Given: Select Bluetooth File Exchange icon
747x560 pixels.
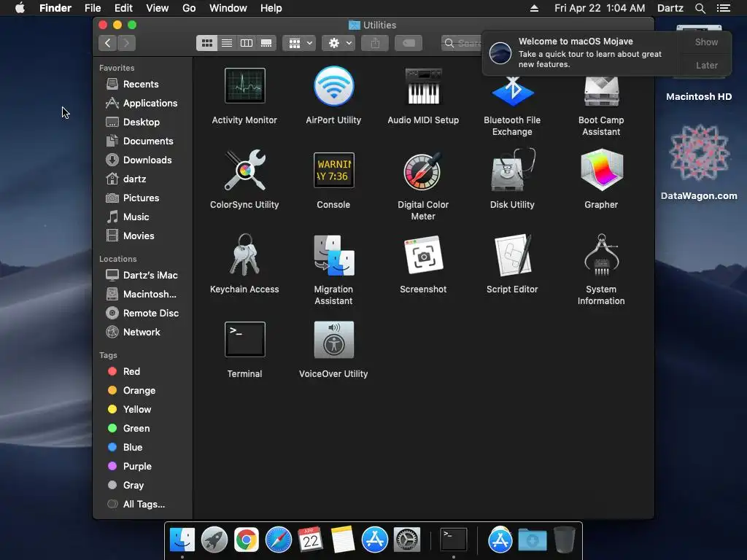Looking at the screenshot, I should [512, 91].
